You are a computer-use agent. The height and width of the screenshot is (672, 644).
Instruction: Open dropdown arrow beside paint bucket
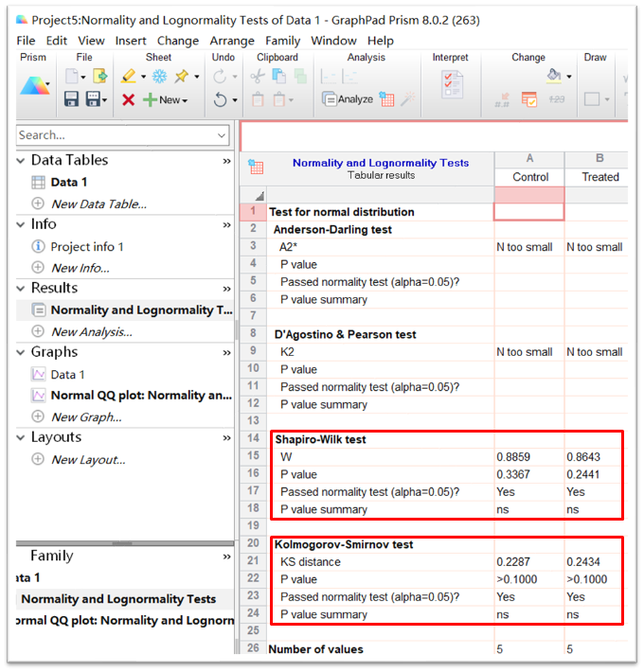point(569,77)
